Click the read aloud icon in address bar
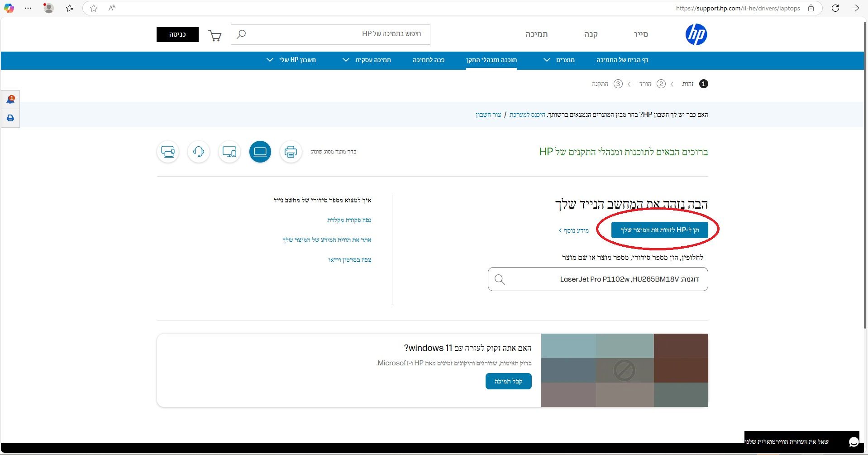868x455 pixels. tap(112, 8)
